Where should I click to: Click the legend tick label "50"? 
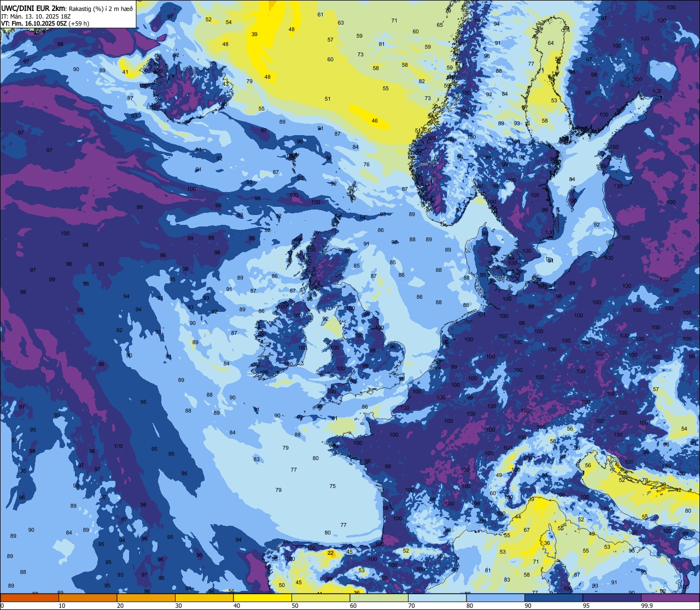coord(295,606)
